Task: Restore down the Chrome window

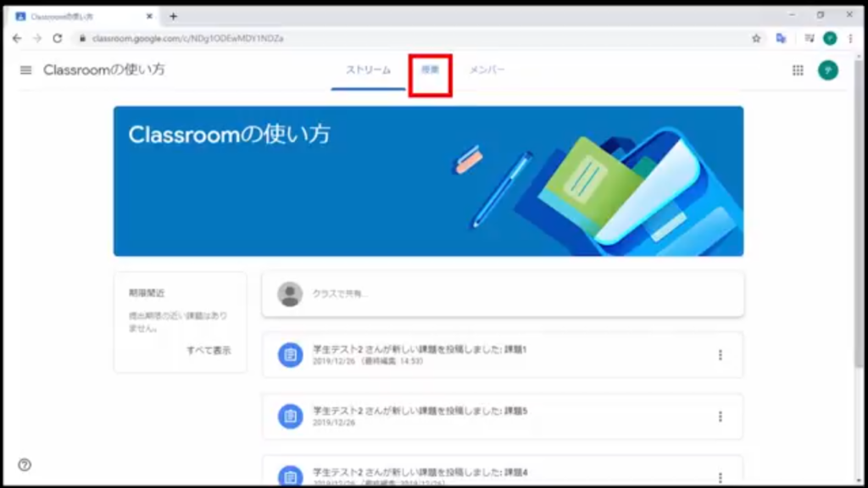Action: (x=821, y=15)
